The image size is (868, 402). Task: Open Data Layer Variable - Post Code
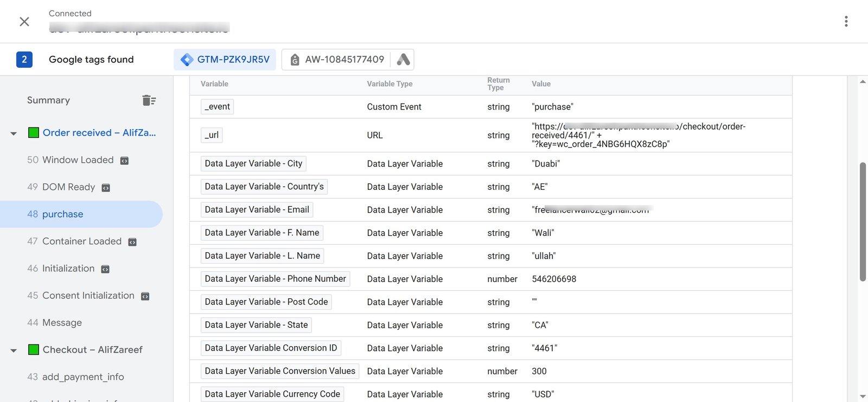pos(266,302)
